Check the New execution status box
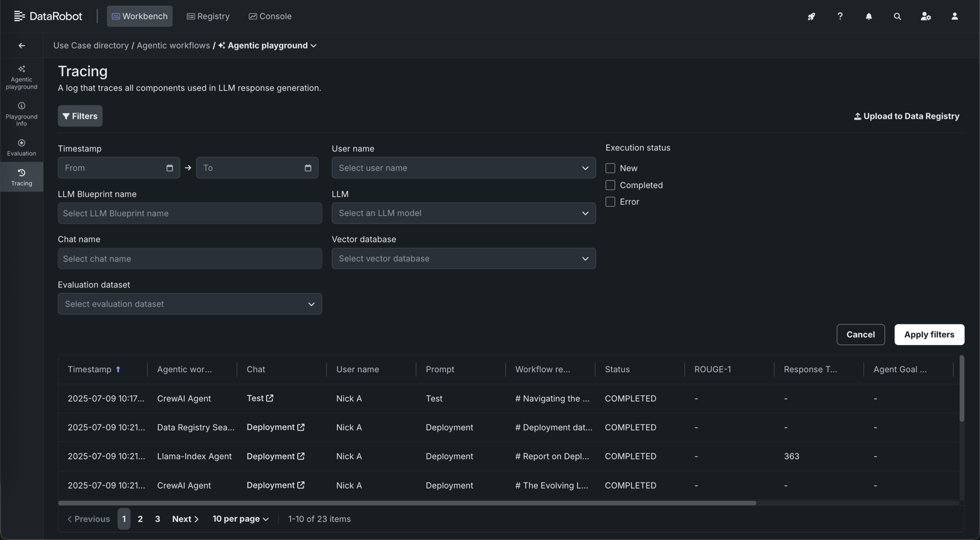Viewport: 980px width, 540px height. (610, 168)
